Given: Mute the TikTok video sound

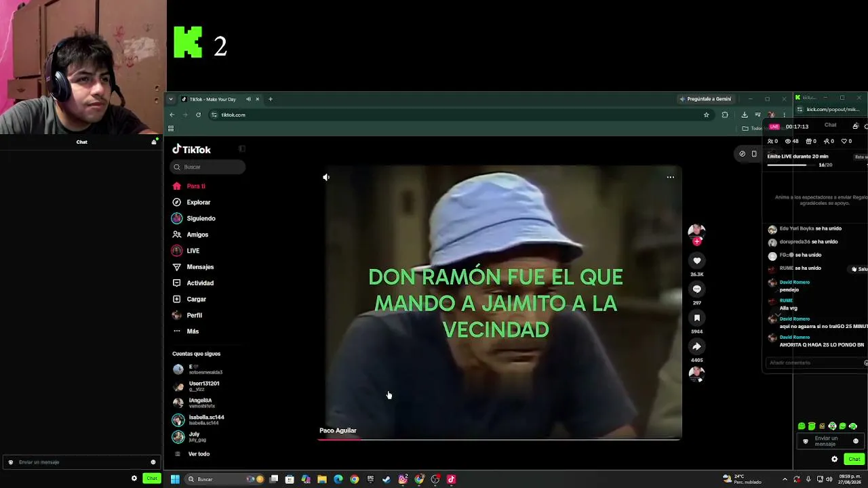Looking at the screenshot, I should coord(326,178).
